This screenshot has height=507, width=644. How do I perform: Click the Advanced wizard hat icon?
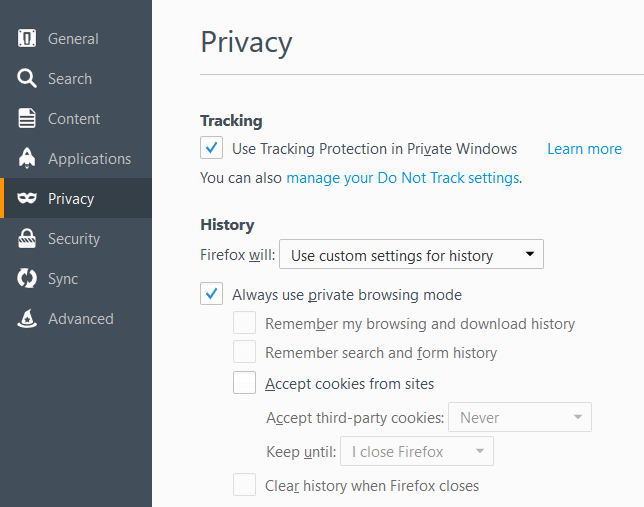pos(27,318)
